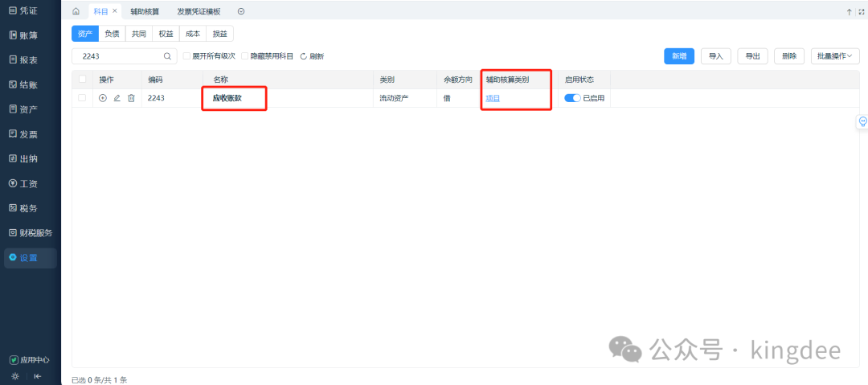Click the up arrow icon at top right
The width and height of the screenshot is (868, 385).
click(x=850, y=11)
